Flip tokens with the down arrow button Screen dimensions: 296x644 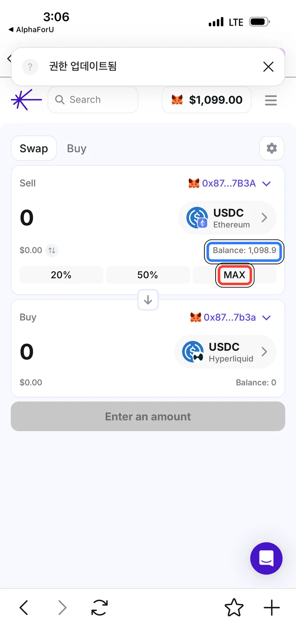148,300
